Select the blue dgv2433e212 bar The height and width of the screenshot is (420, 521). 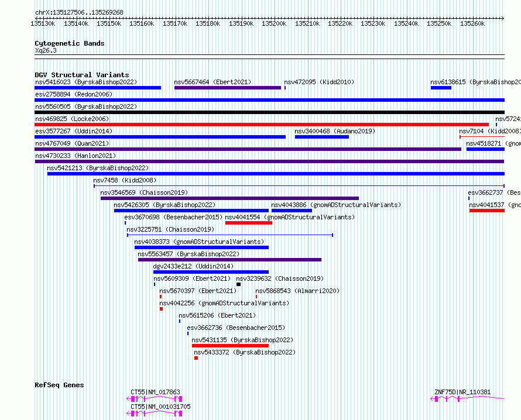coord(211,272)
